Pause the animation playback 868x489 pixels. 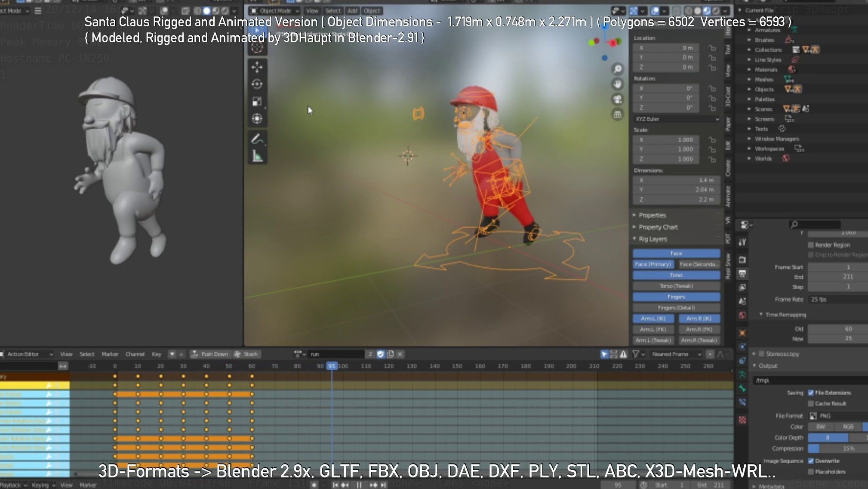click(x=359, y=485)
